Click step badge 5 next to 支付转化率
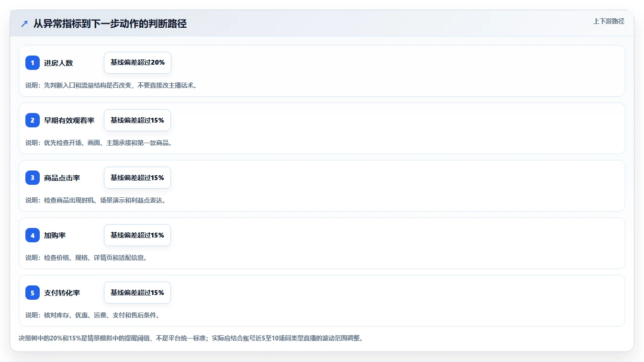This screenshot has height=362, width=644. [33, 293]
